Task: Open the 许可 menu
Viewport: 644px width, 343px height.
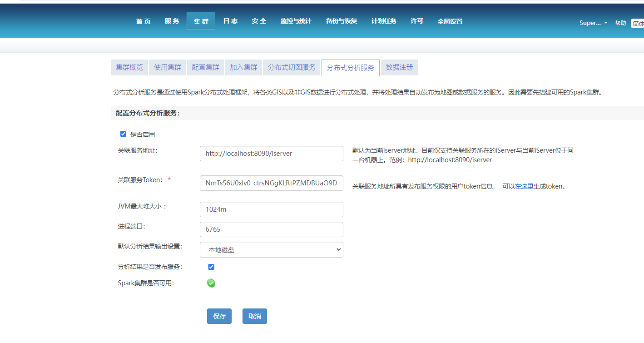Action: [417, 21]
